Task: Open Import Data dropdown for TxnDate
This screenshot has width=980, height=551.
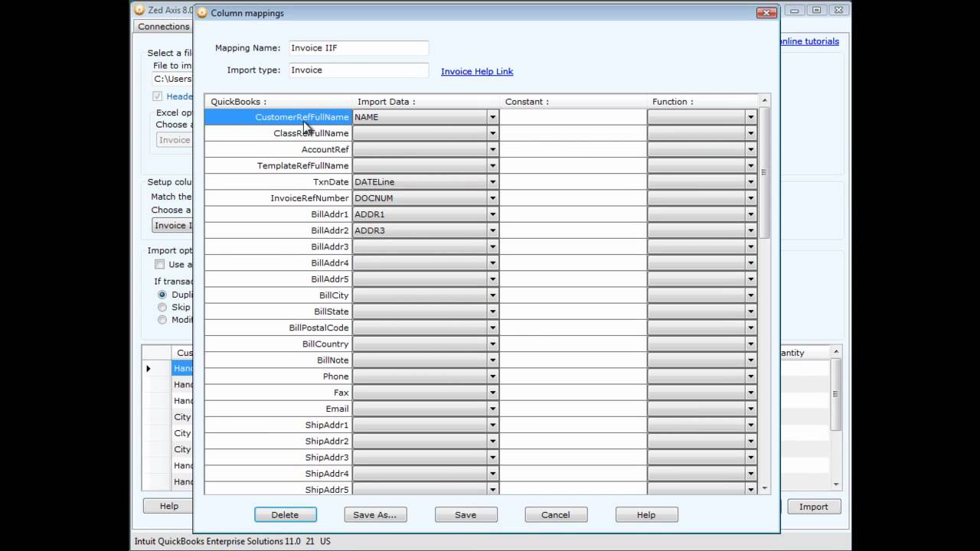Action: (493, 182)
